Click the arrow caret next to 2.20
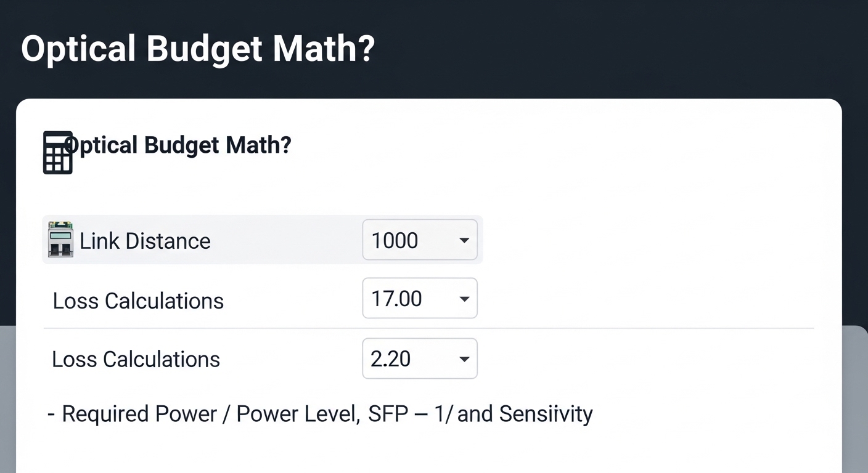Screen dimensions: 868x473 pos(464,359)
